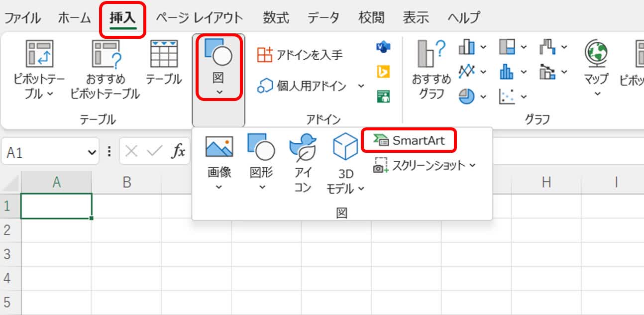644x315 pixels.
Task: Select row 4 header
Action: tap(10, 279)
